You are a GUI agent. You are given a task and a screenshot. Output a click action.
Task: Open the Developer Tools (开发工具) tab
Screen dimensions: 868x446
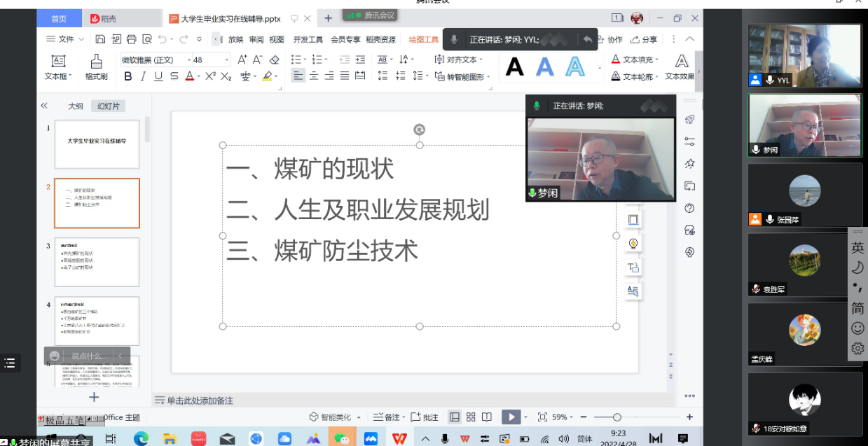[308, 39]
